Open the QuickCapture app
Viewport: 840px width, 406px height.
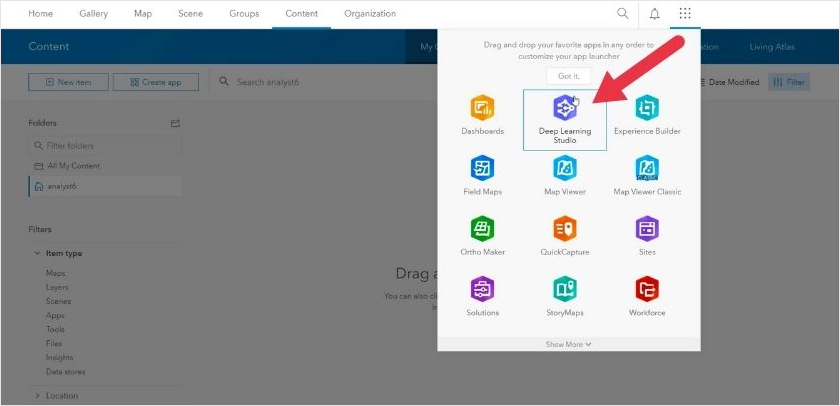click(x=565, y=236)
